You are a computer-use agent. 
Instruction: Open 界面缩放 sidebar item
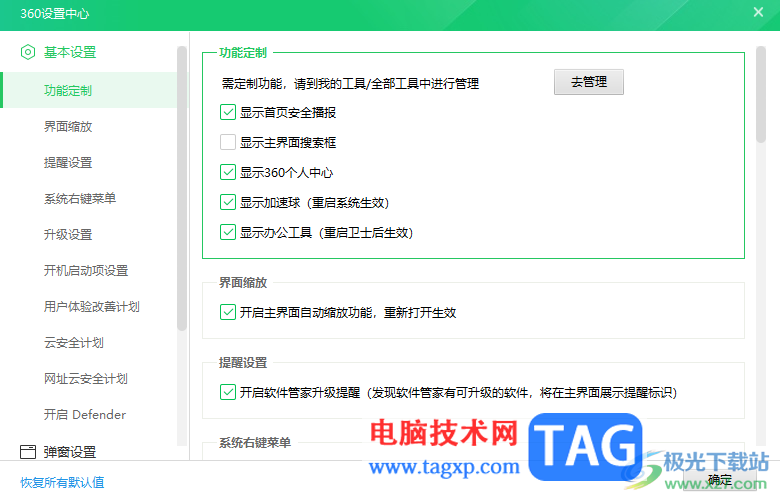point(68,127)
